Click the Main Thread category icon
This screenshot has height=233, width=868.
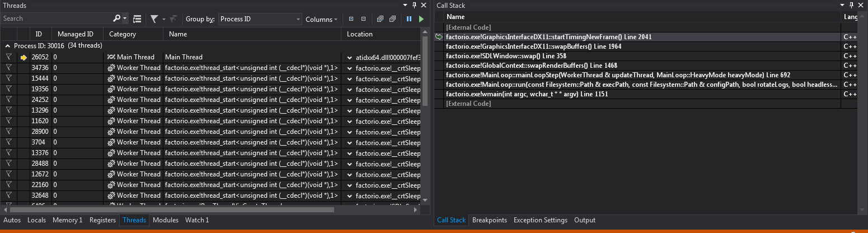[111, 57]
